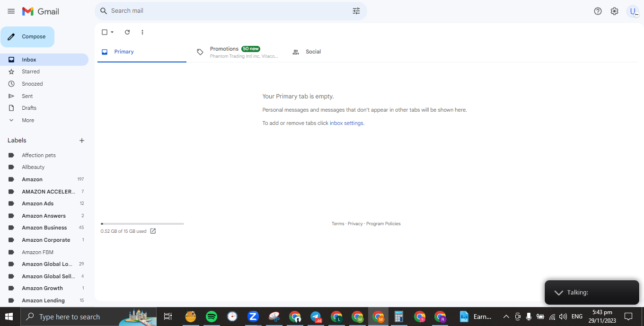Open the select dropdown arrow next to checkbox
The image size is (644, 326).
[x=112, y=32]
